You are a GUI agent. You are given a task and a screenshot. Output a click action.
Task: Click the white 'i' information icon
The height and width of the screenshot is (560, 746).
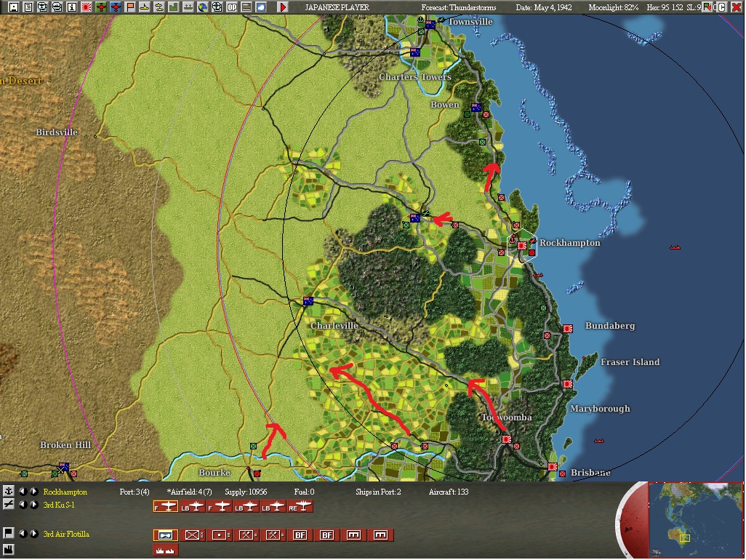[72, 7]
